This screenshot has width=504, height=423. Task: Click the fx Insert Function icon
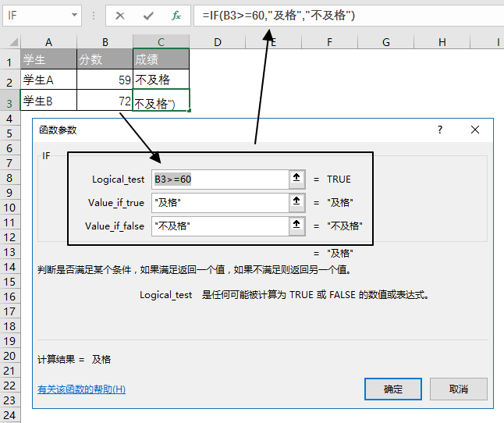(x=176, y=15)
